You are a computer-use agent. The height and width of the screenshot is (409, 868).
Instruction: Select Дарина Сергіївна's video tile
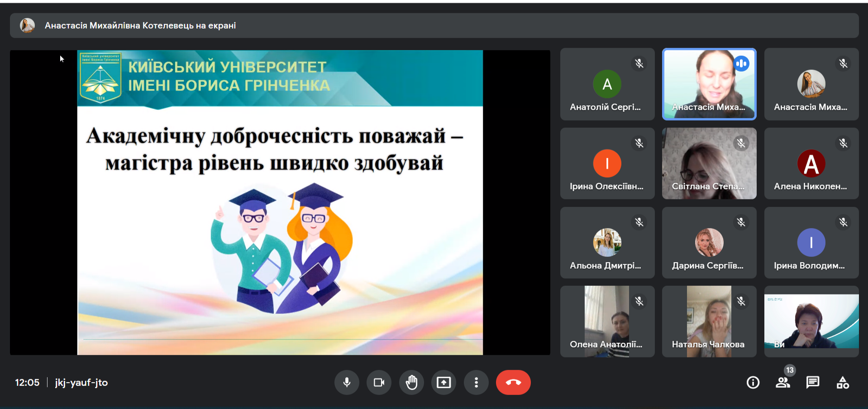click(x=709, y=242)
